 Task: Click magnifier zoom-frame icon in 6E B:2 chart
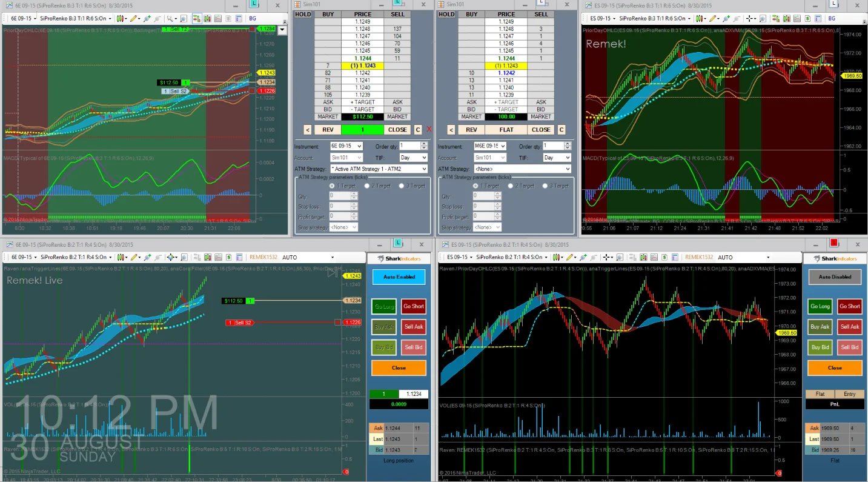click(184, 257)
